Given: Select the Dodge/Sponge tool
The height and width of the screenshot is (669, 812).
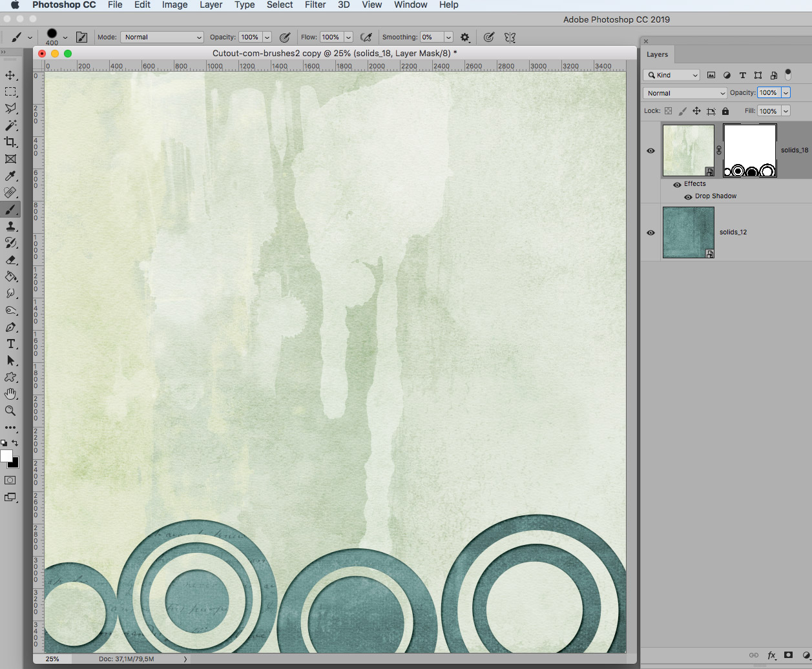Looking at the screenshot, I should 10,310.
